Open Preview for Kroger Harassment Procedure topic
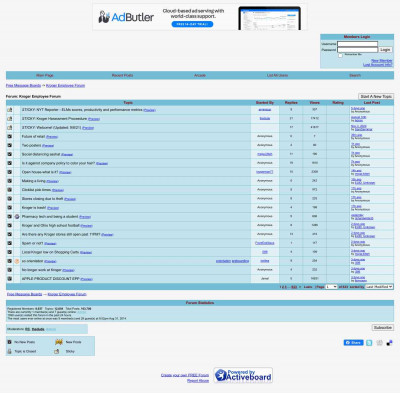 click(94, 119)
